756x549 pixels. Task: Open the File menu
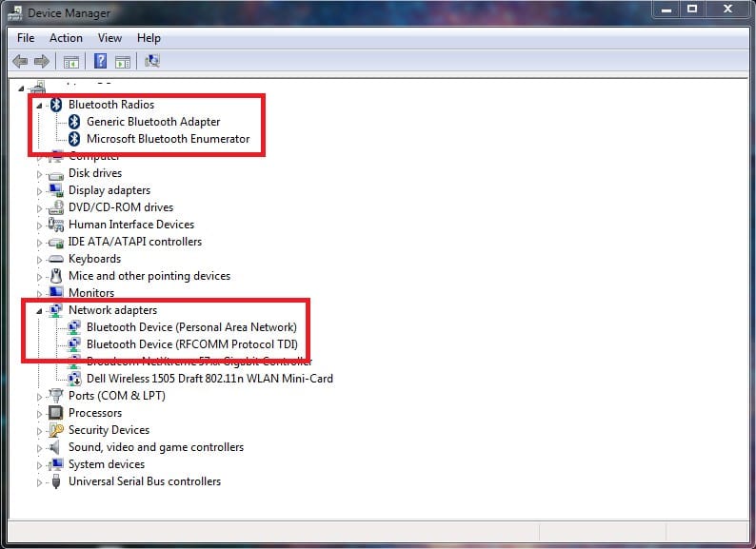coord(26,38)
